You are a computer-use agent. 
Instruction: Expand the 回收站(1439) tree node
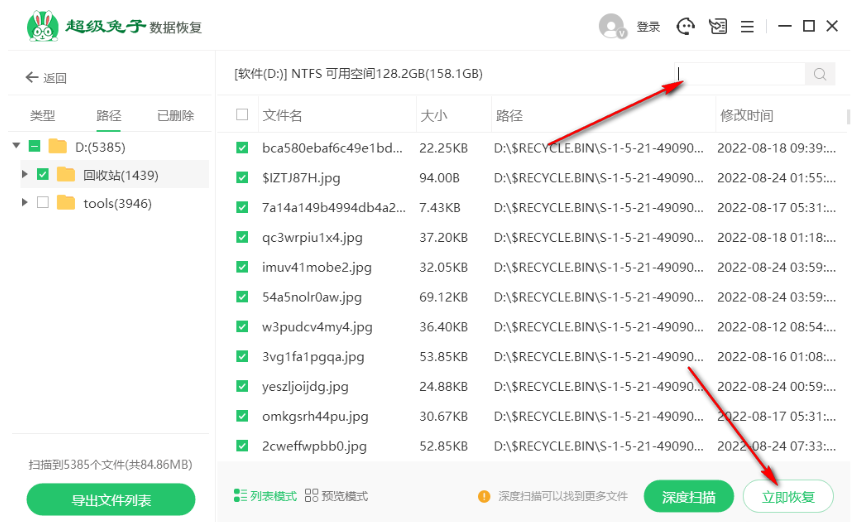pyautogui.click(x=25, y=175)
